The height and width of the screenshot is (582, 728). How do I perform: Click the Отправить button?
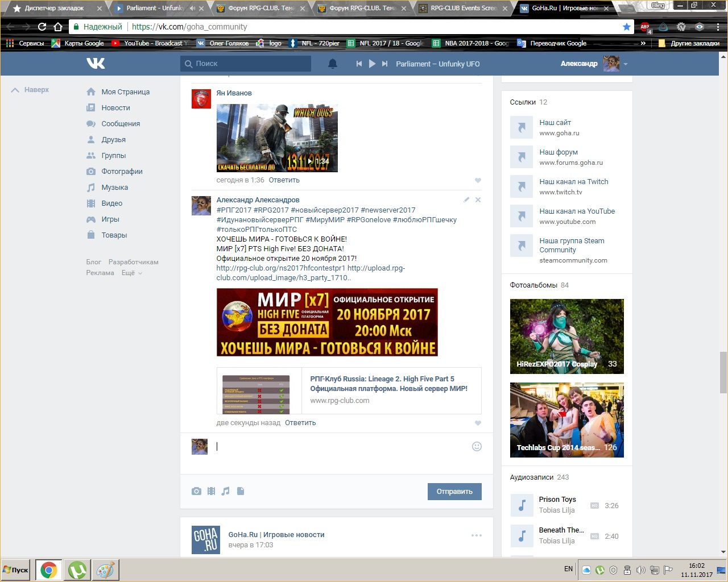[454, 492]
